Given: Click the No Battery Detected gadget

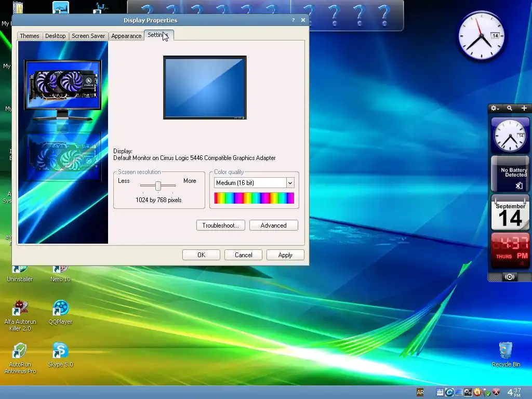Looking at the screenshot, I should click(510, 174).
